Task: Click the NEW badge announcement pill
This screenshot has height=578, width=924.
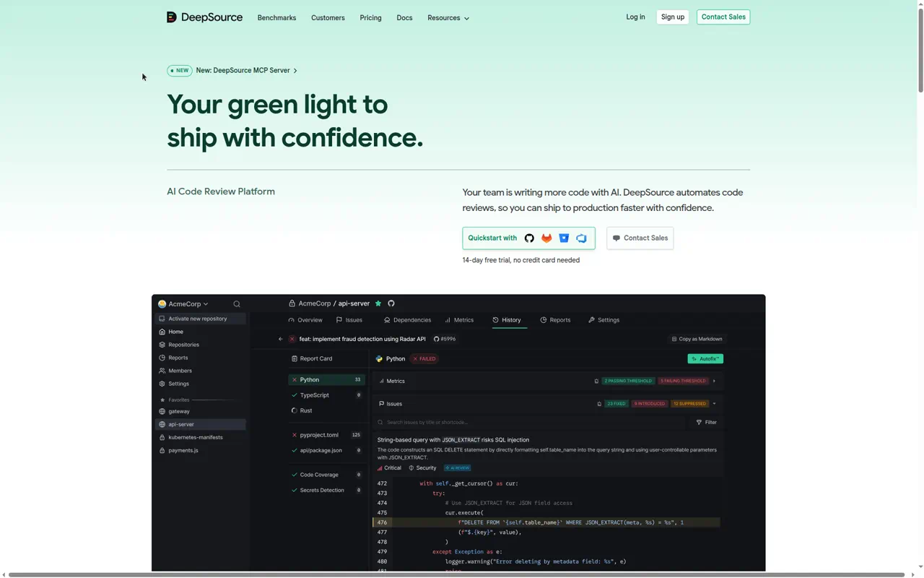Action: pos(180,71)
